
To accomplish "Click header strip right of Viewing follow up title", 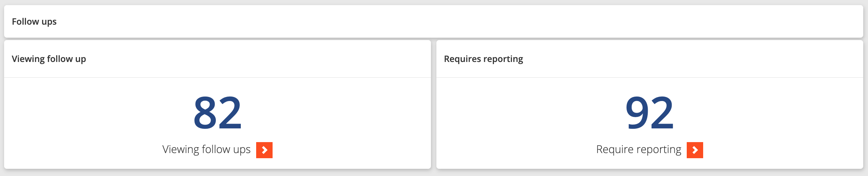I will 257,59.
